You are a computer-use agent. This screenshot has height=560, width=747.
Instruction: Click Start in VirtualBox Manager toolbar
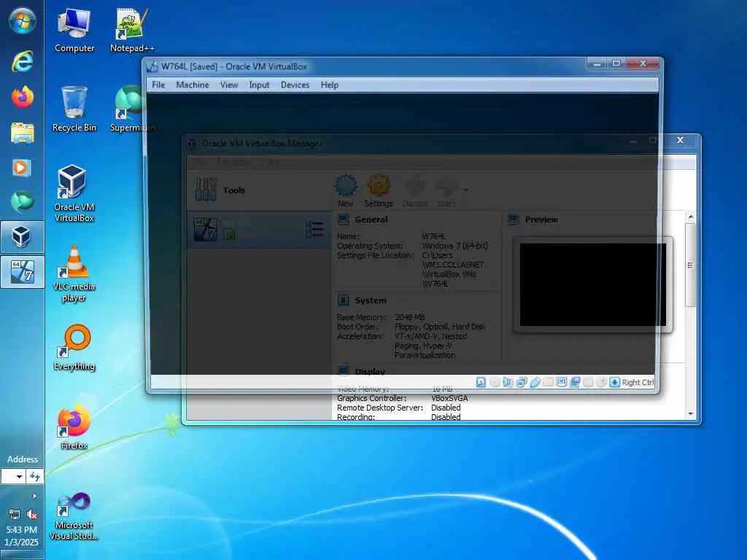446,190
